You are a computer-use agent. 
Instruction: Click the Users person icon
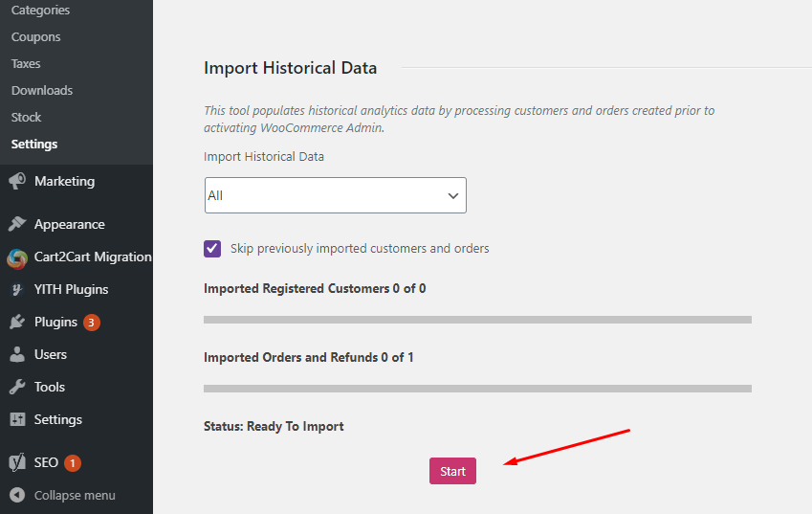click(x=17, y=354)
